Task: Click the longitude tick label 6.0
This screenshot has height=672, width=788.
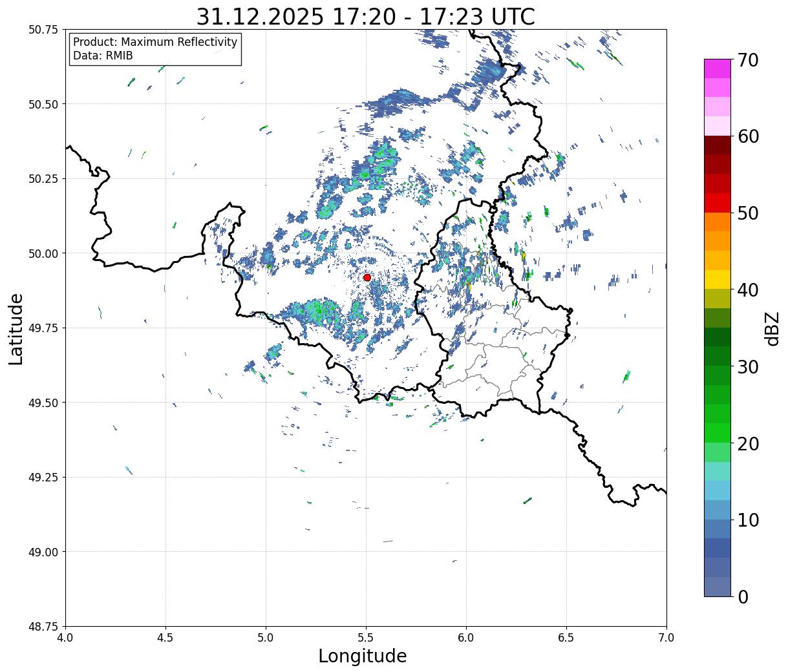Action: (x=466, y=638)
